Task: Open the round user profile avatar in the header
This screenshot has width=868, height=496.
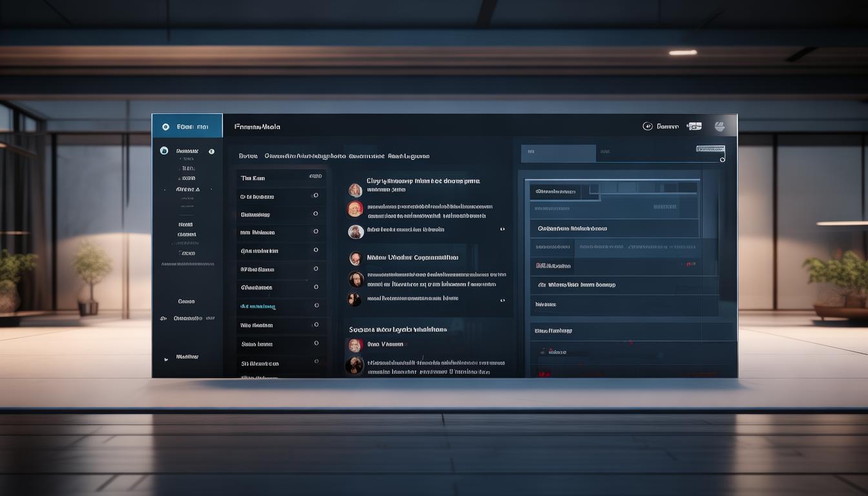Action: coord(719,127)
